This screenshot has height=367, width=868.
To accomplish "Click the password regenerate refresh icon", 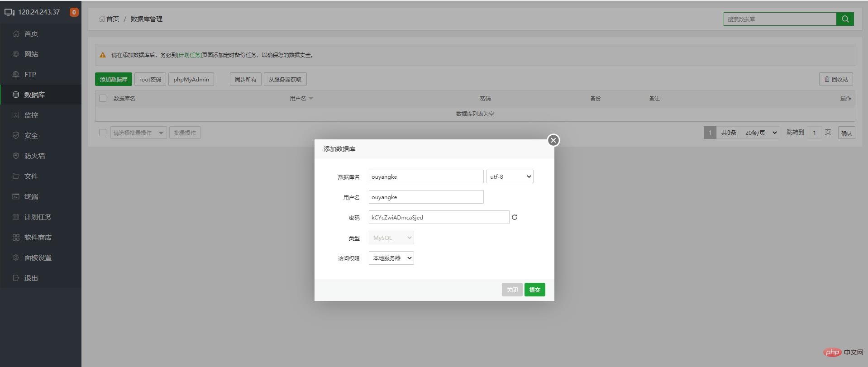I will (515, 217).
